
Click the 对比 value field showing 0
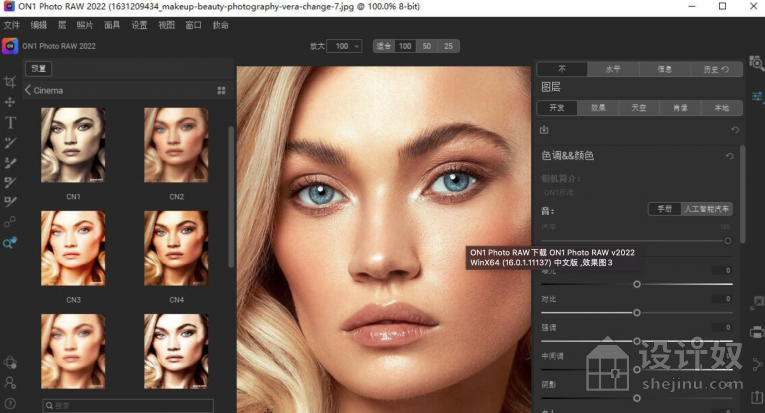tap(722, 298)
